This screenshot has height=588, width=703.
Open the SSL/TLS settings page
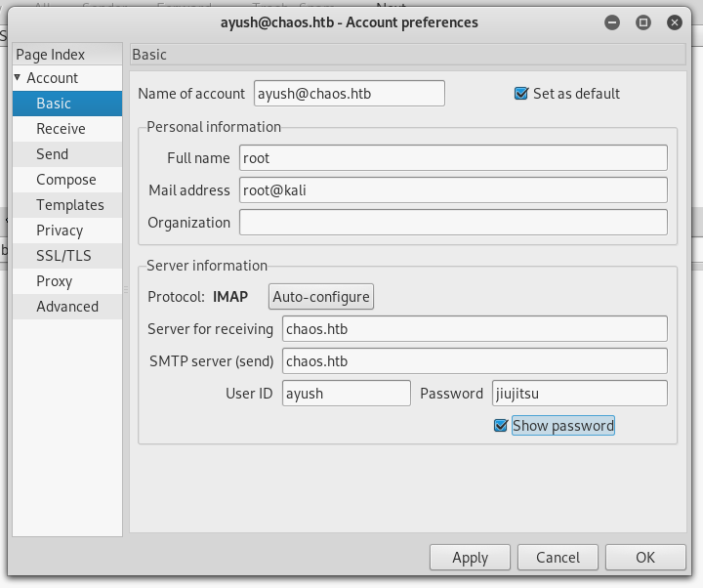tap(63, 256)
